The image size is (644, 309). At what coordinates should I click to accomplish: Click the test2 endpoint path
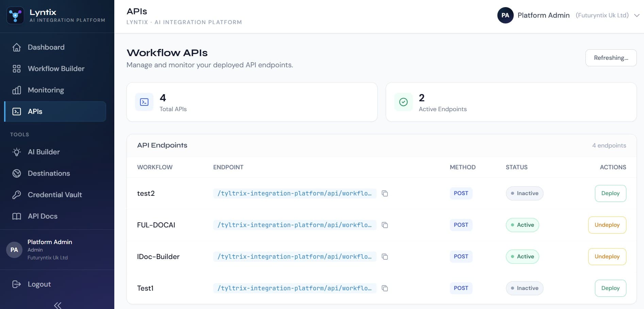[295, 193]
